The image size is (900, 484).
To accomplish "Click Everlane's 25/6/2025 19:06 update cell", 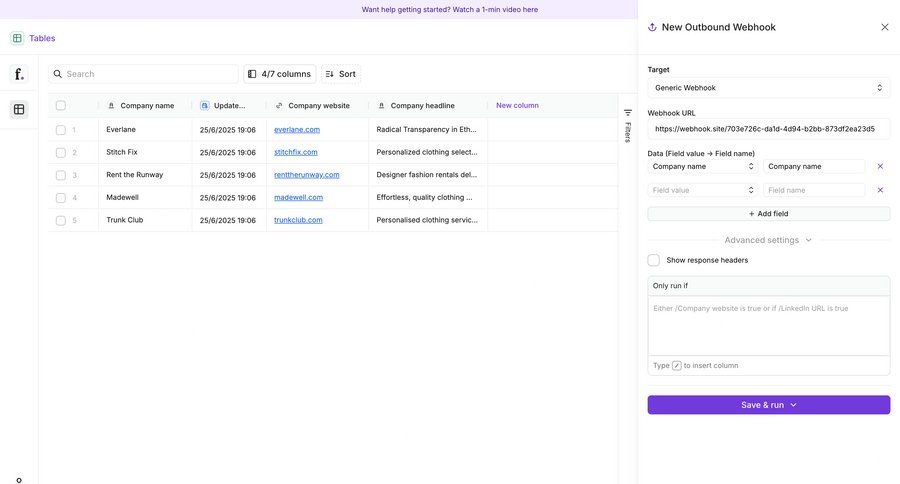I will pos(229,130).
